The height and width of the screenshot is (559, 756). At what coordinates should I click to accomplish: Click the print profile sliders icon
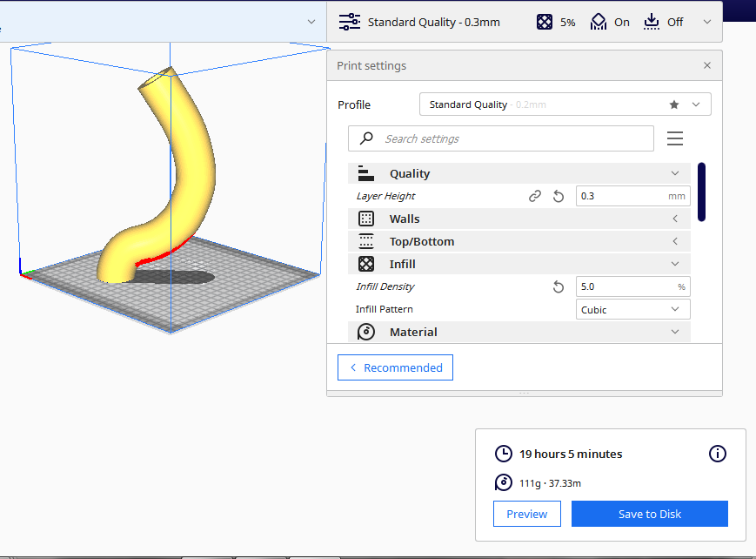point(349,22)
